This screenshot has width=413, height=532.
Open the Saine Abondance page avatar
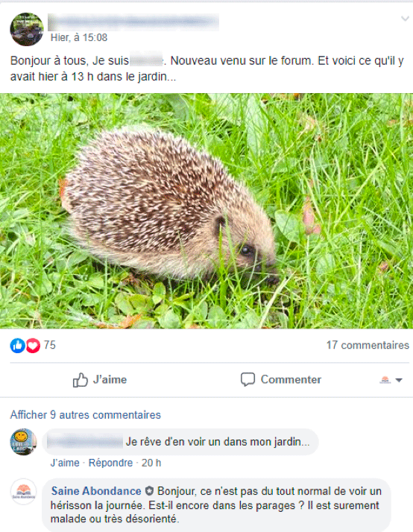tap(23, 492)
